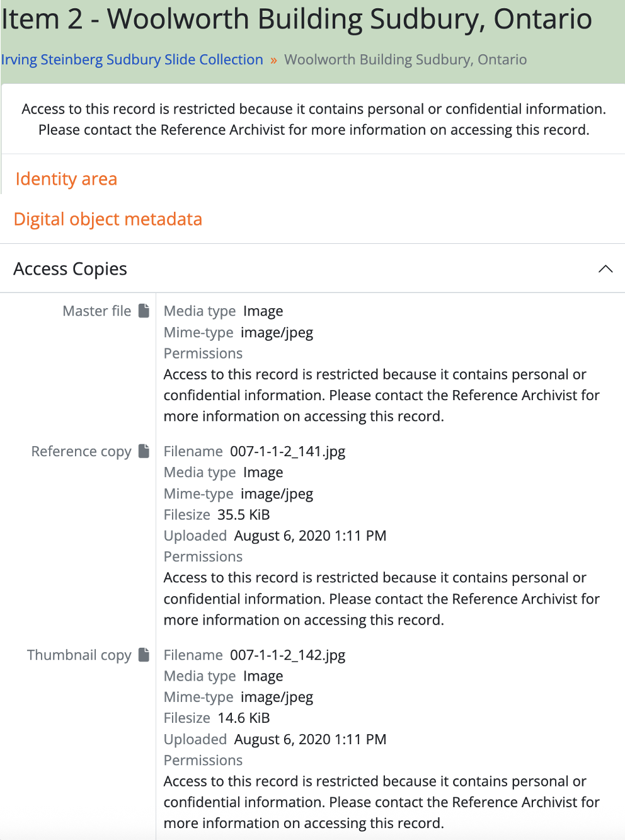Click the Thumbnail copy document icon
This screenshot has height=840, width=625.
144,655
